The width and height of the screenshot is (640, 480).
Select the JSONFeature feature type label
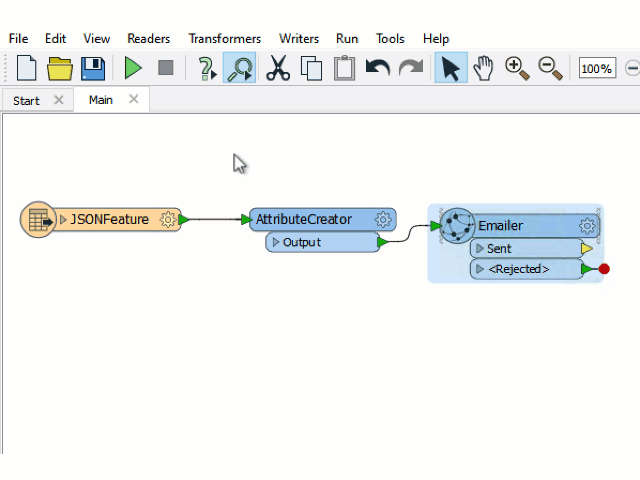click(x=110, y=220)
